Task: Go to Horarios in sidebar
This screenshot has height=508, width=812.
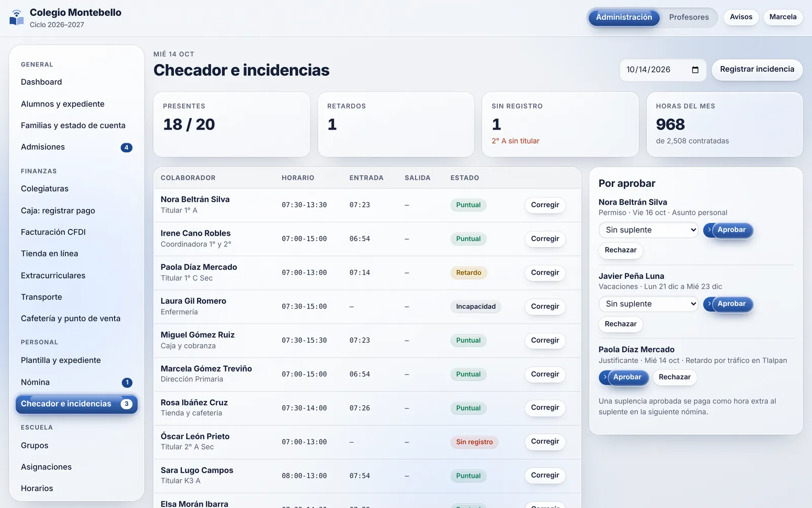Action: (x=77, y=488)
